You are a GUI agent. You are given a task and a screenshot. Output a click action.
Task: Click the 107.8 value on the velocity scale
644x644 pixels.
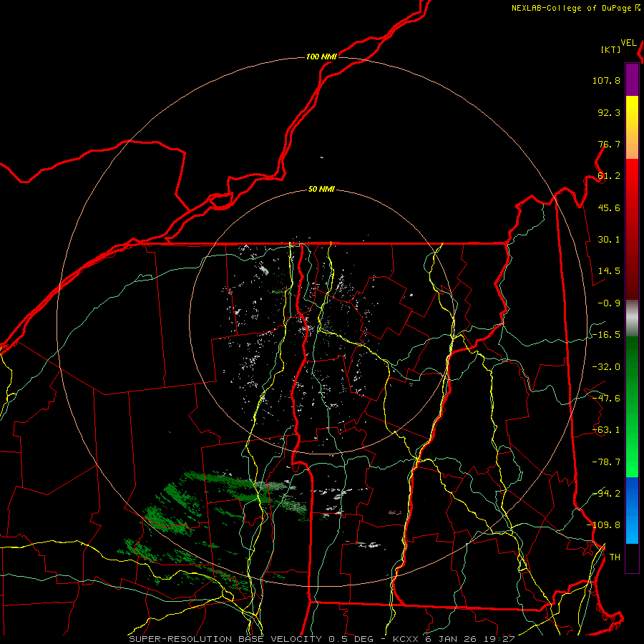[x=606, y=80]
